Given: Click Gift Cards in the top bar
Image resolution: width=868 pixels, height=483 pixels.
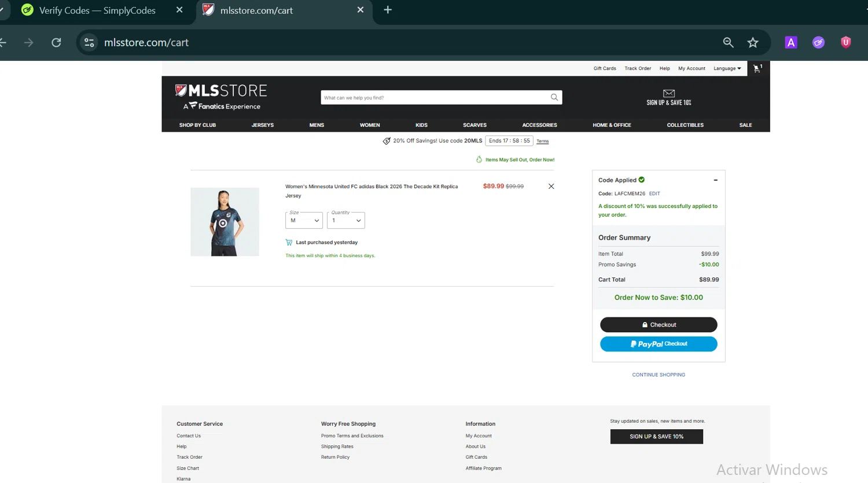Looking at the screenshot, I should point(605,68).
